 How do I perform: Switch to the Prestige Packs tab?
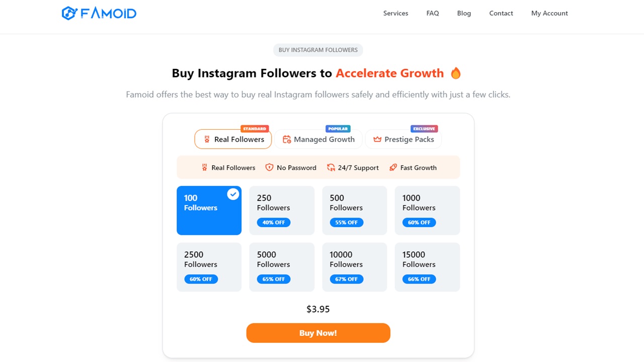coord(404,139)
